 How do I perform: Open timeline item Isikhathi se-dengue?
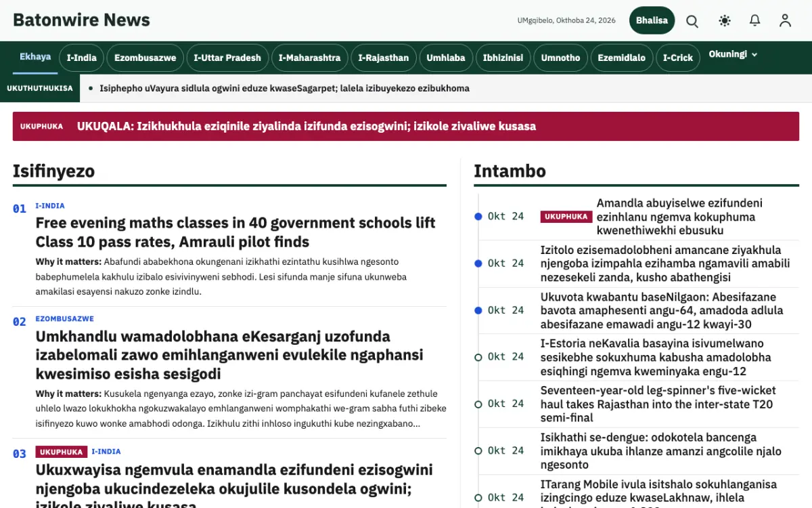point(661,450)
